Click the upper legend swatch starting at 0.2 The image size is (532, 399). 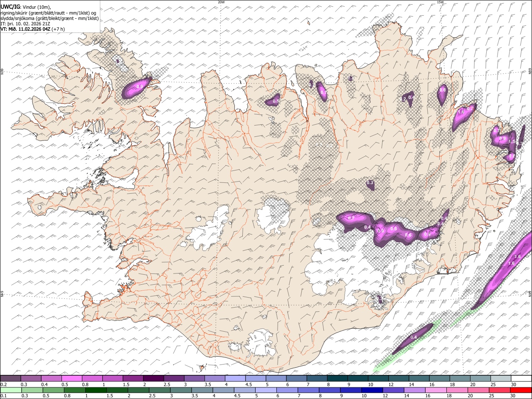click(x=11, y=379)
